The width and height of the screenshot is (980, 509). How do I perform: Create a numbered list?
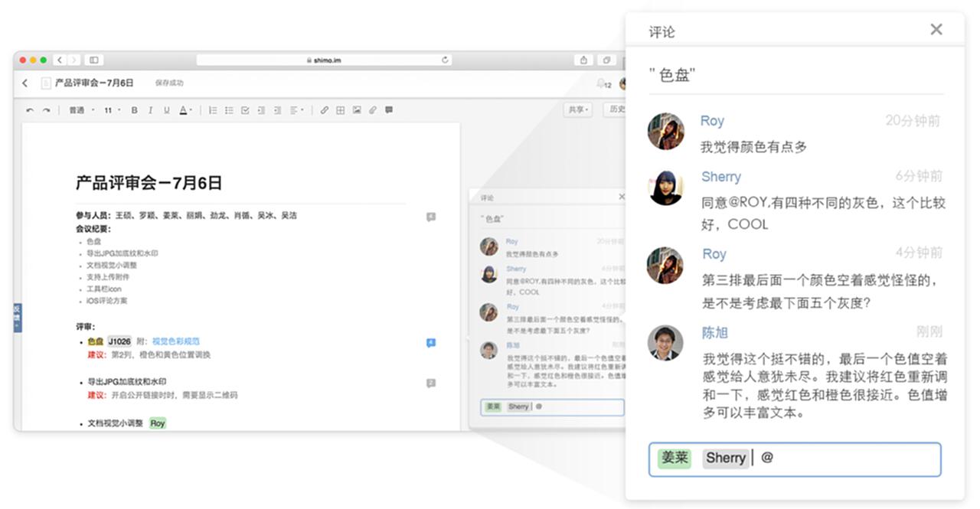coord(213,110)
